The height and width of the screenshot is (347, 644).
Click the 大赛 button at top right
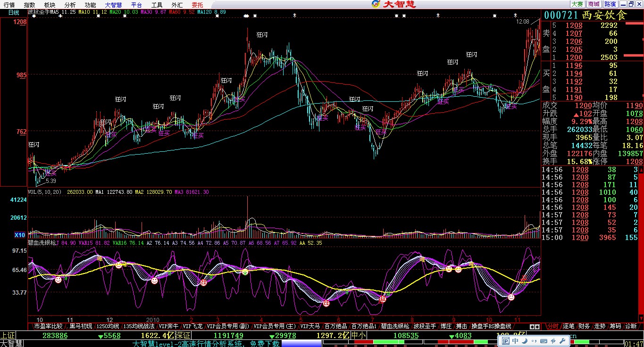(x=577, y=4)
